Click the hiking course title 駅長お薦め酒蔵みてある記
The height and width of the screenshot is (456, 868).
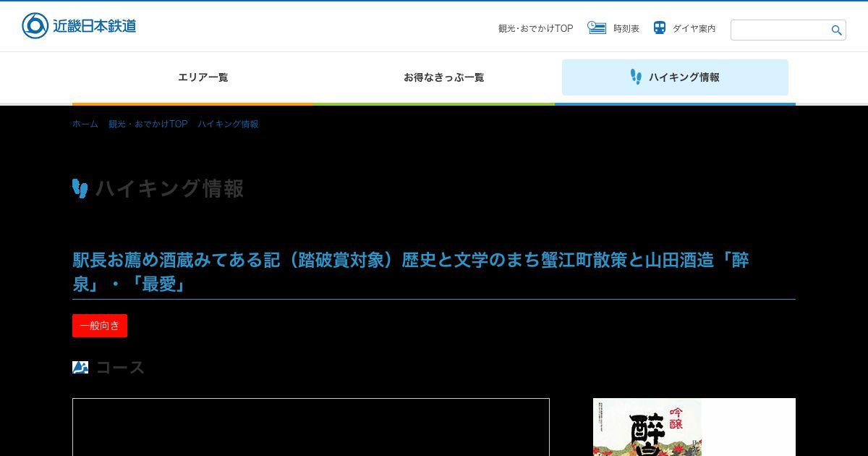(411, 272)
